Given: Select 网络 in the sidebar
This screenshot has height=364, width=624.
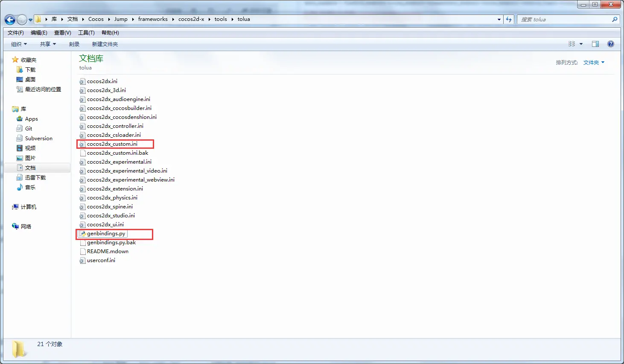Looking at the screenshot, I should point(26,227).
